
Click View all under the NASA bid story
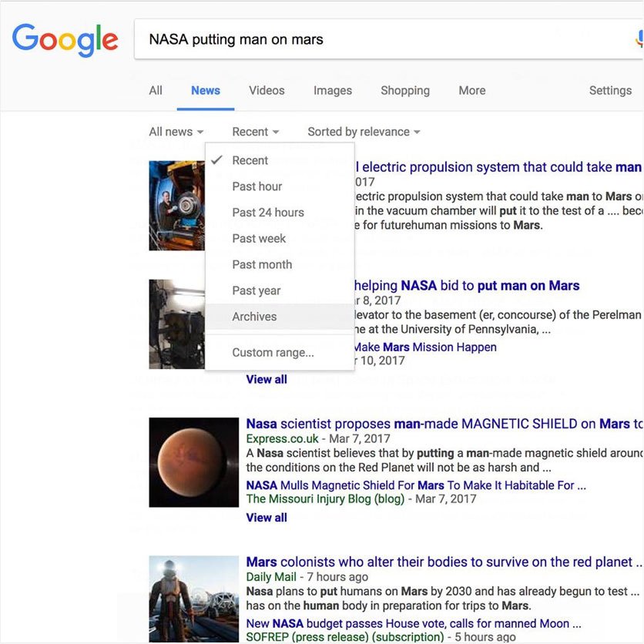point(267,380)
